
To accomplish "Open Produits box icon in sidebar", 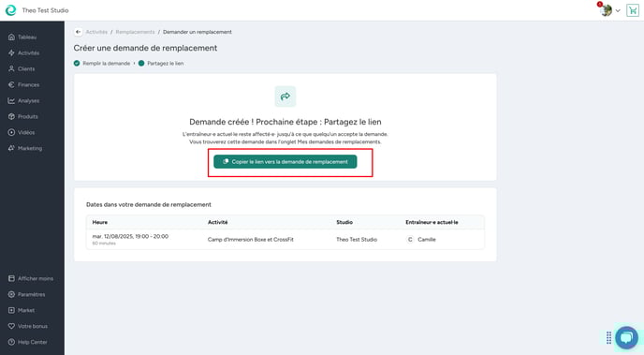I will tap(11, 116).
